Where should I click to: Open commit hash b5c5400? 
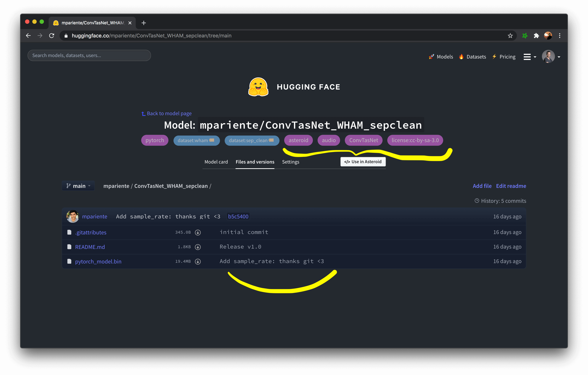tap(238, 217)
